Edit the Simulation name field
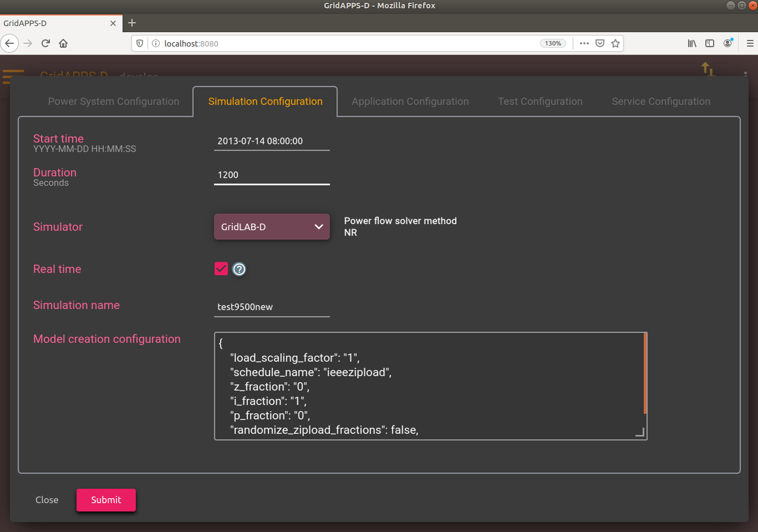The height and width of the screenshot is (532, 758). point(272,307)
